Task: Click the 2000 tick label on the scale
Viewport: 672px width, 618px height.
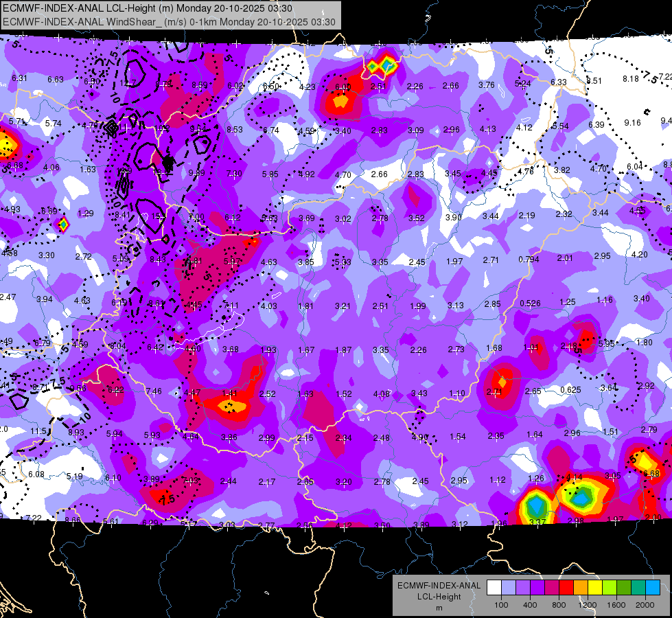Action: pyautogui.click(x=645, y=605)
